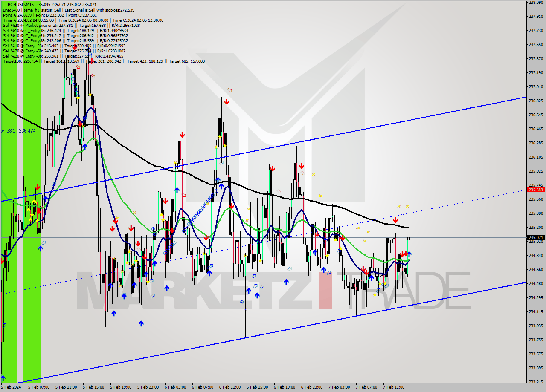Click the '5 Feb 11:00' time axis label
Viewport: 546px width, 392px height.
pos(66,387)
